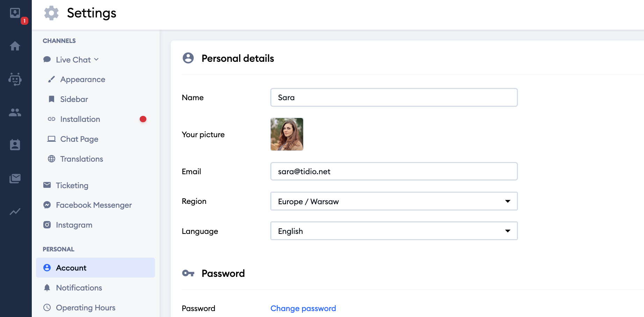
Task: Go to the Appearance settings
Action: coord(82,79)
